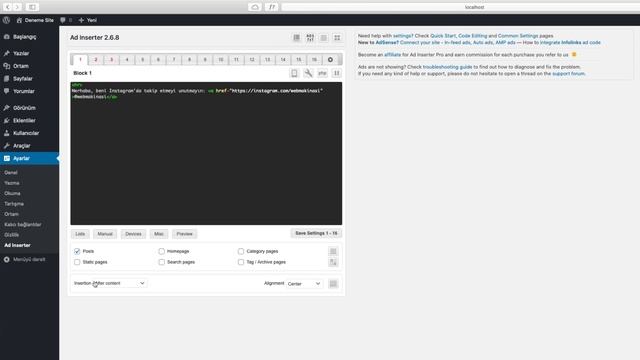Click the Preview button
This screenshot has width=640, height=360.
pyautogui.click(x=184, y=234)
